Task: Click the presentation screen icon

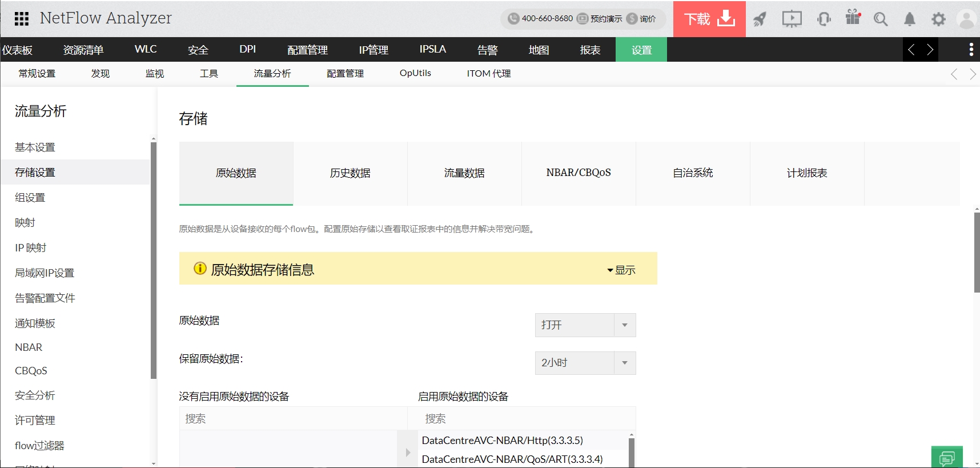Action: click(792, 19)
